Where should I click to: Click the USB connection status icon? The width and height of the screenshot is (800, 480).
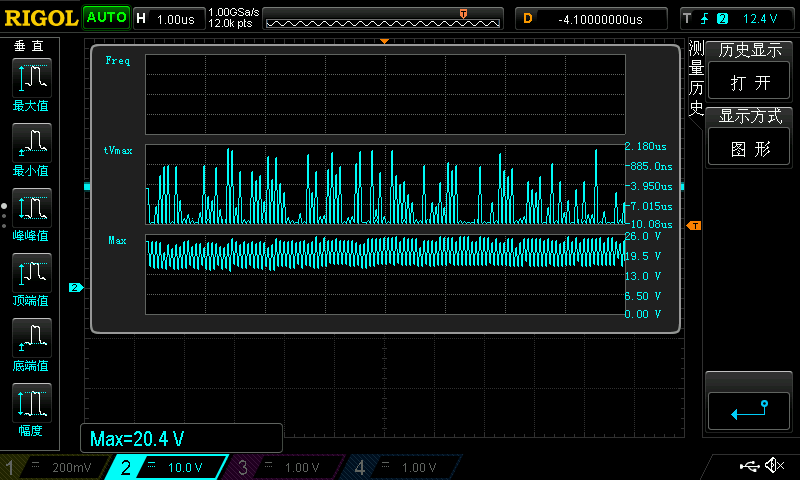click(x=749, y=465)
